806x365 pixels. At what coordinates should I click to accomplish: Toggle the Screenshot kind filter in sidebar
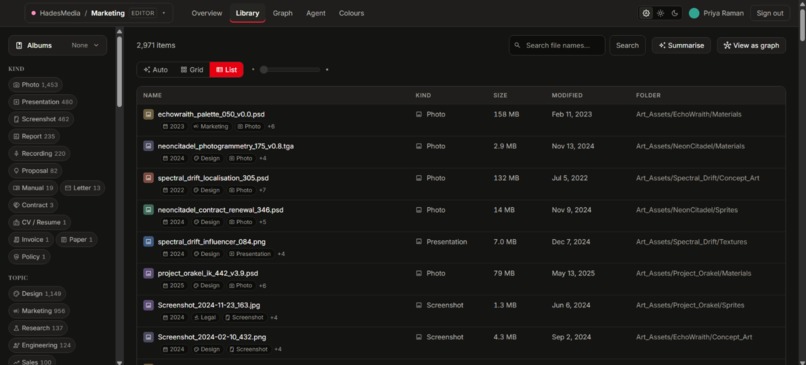point(41,119)
